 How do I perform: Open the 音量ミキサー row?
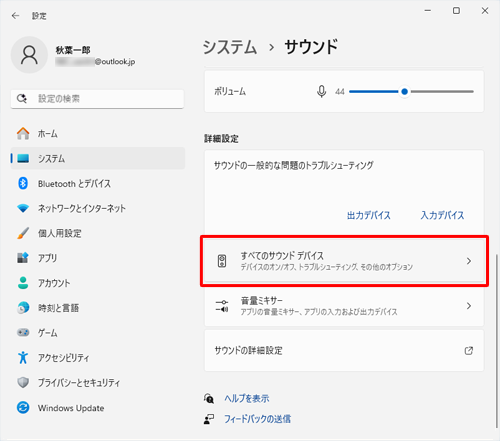click(344, 306)
